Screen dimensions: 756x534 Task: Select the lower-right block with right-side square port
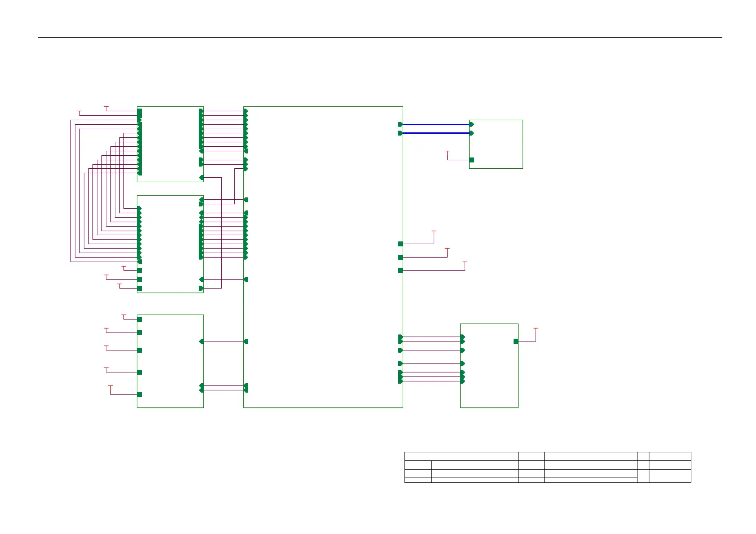pyautogui.click(x=489, y=365)
